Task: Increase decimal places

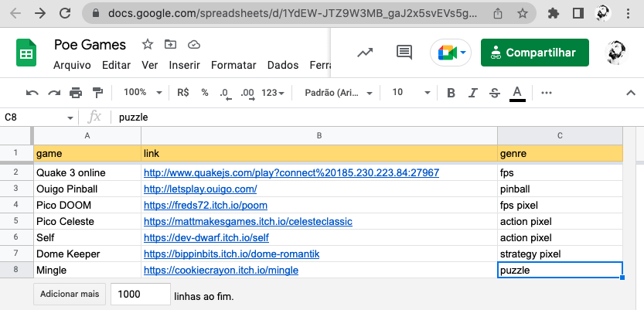Action: (248, 94)
